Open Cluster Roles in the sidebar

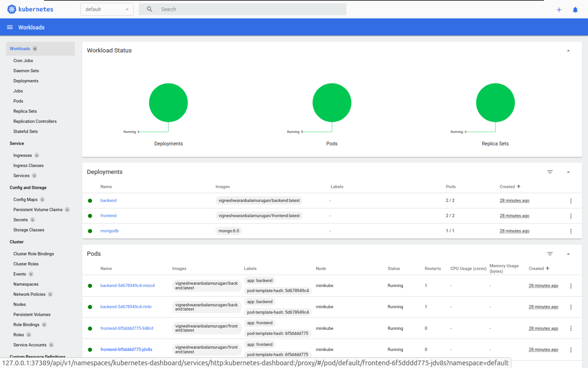[x=26, y=264]
